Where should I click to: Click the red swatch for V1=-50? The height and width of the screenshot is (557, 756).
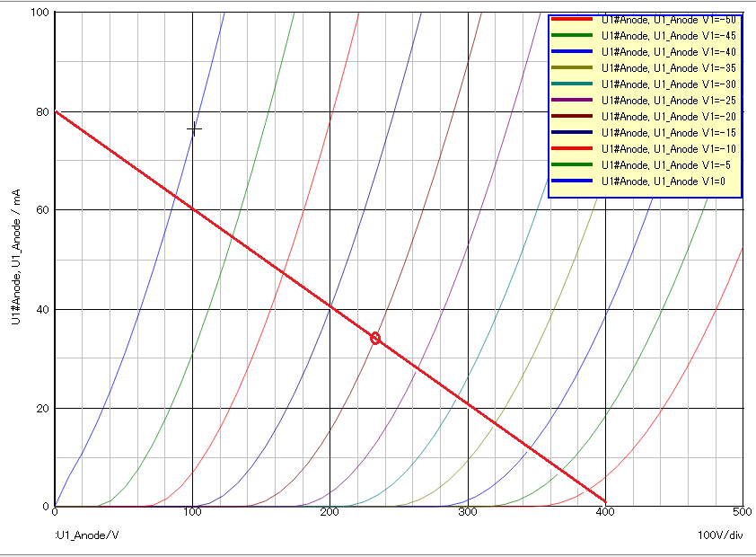[572, 19]
